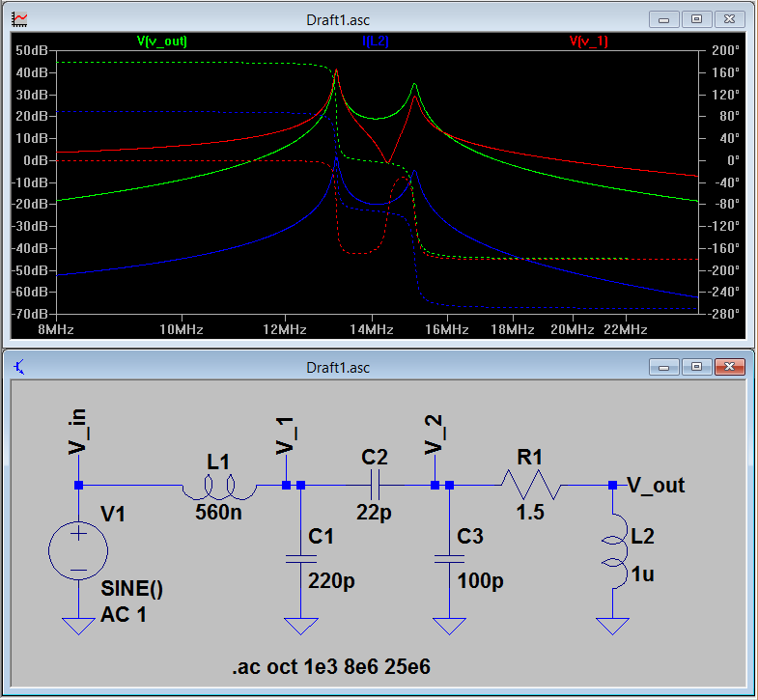Viewport: 758px width, 700px height.
Task: Minimize the waveform plot window
Action: (663, 20)
